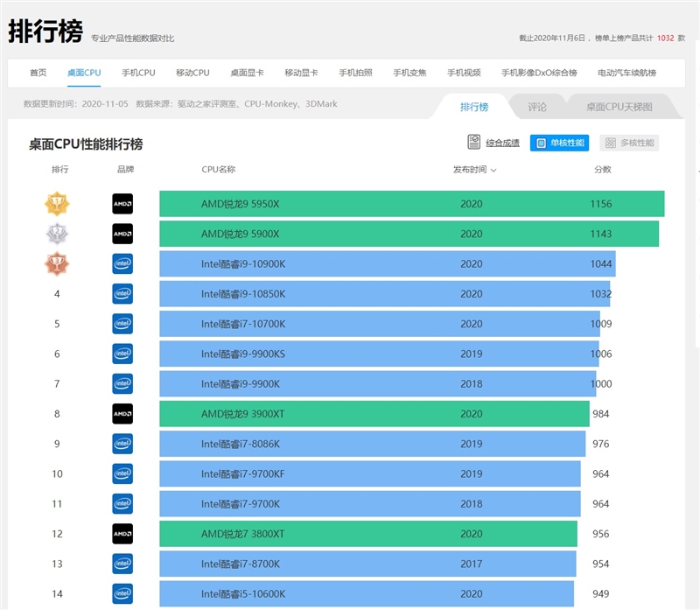Open the Intel酷睿i7-8700K entry
The width and height of the screenshot is (700, 610).
367,564
